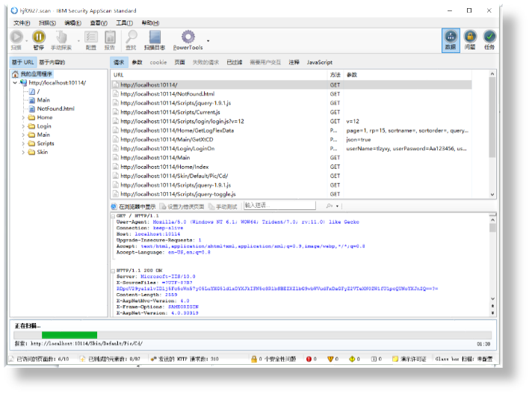Image resolution: width=532 pixels, height=397 pixels.
Task: Collapse the GET / HTTP/1.1 request section
Action: (x=113, y=216)
